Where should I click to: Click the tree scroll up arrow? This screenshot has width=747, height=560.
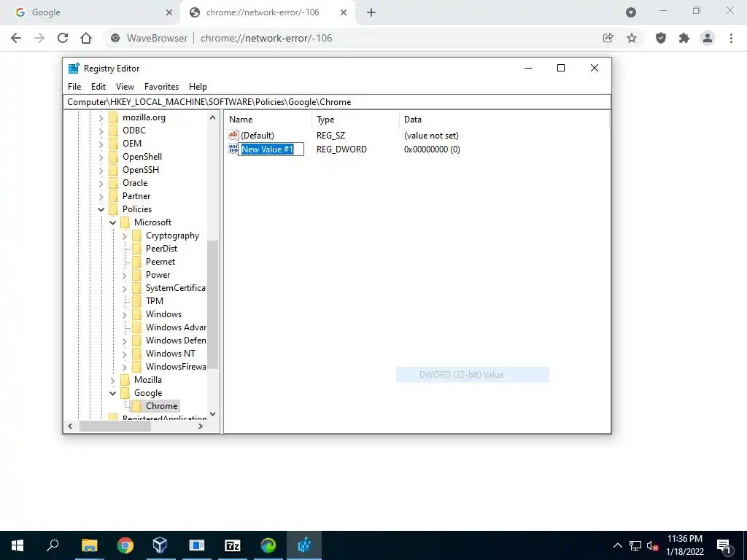212,117
